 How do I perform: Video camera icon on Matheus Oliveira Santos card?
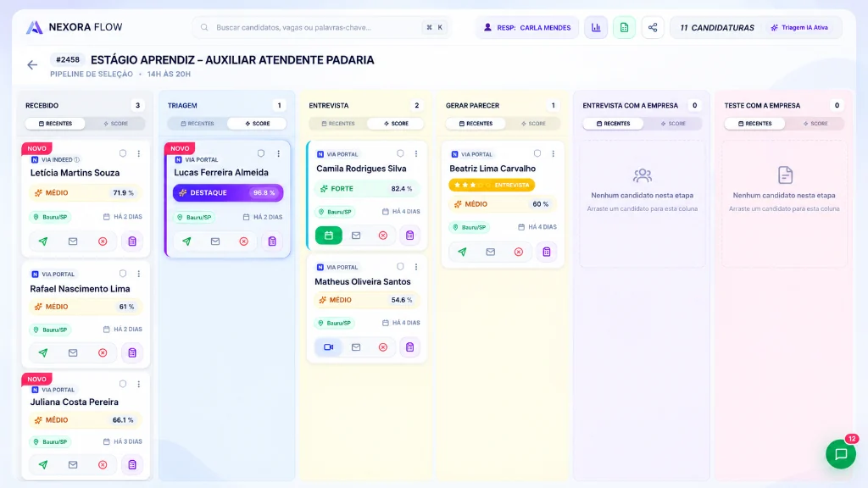[x=328, y=347]
